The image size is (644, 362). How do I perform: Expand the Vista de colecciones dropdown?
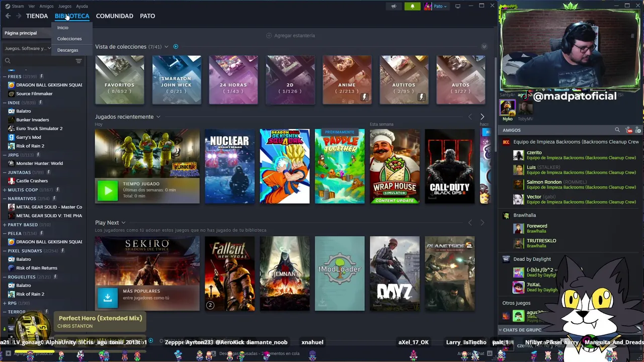click(167, 47)
